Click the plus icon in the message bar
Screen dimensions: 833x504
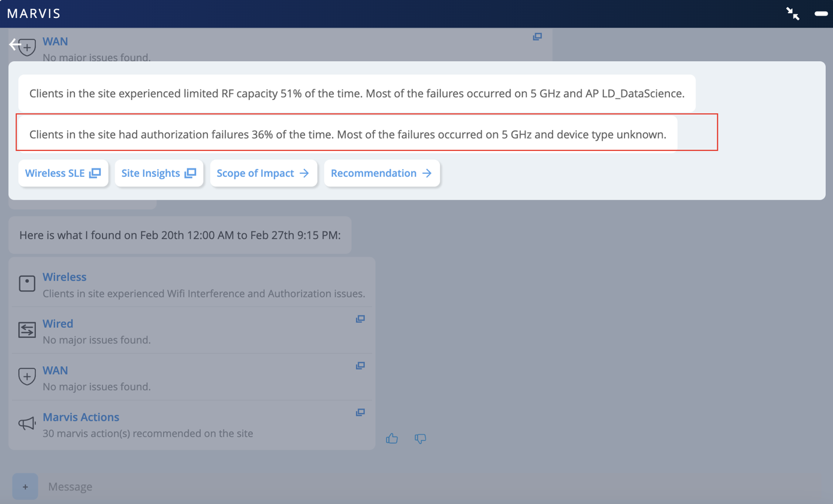point(25,486)
